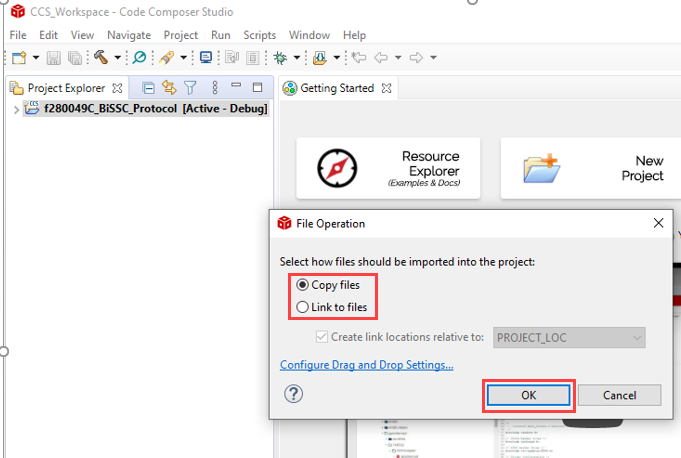Image resolution: width=681 pixels, height=458 pixels.
Task: Click the Build hammer icon in toolbar
Action: click(x=101, y=58)
